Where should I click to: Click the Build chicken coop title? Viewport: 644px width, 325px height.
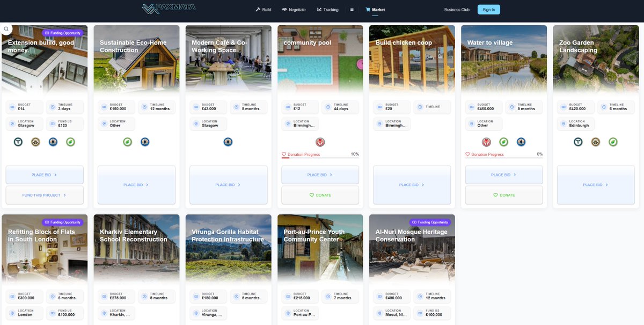(404, 43)
